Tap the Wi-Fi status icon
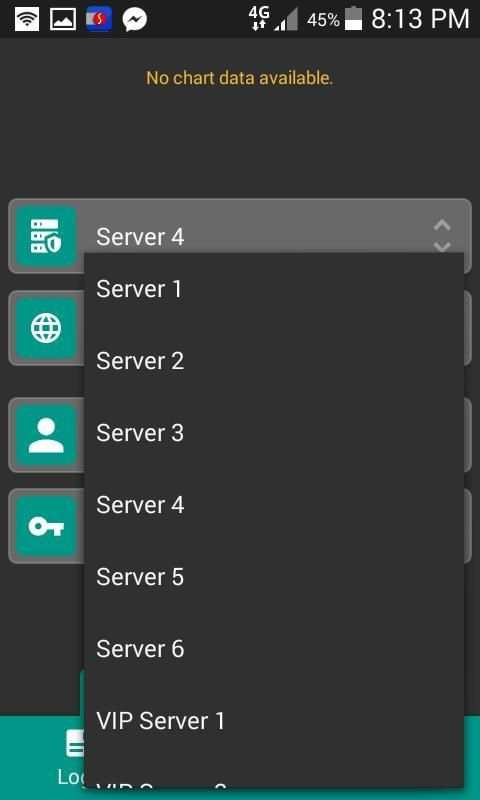480x800 pixels. pyautogui.click(x=27, y=20)
